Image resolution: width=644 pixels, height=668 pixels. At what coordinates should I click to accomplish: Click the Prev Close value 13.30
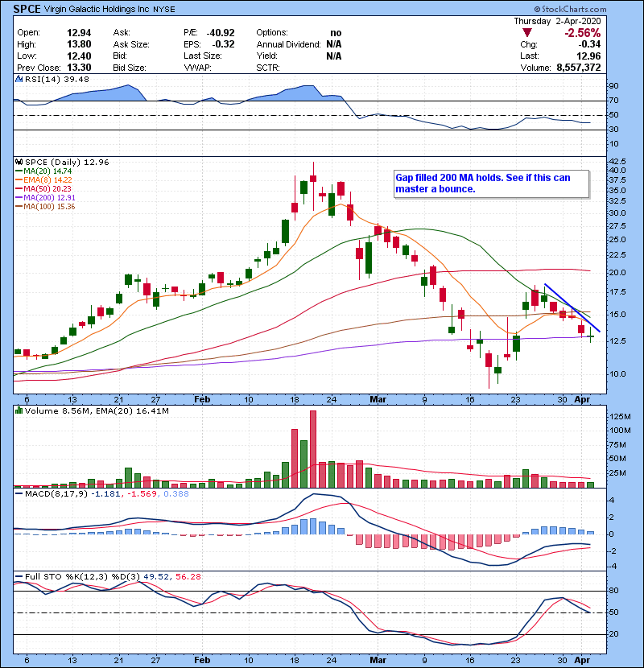[x=79, y=68]
